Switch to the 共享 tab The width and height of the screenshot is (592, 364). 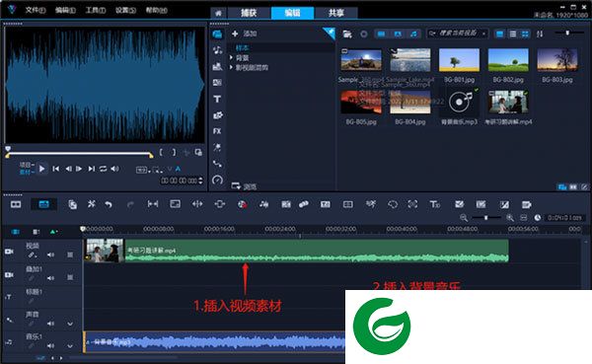(336, 13)
